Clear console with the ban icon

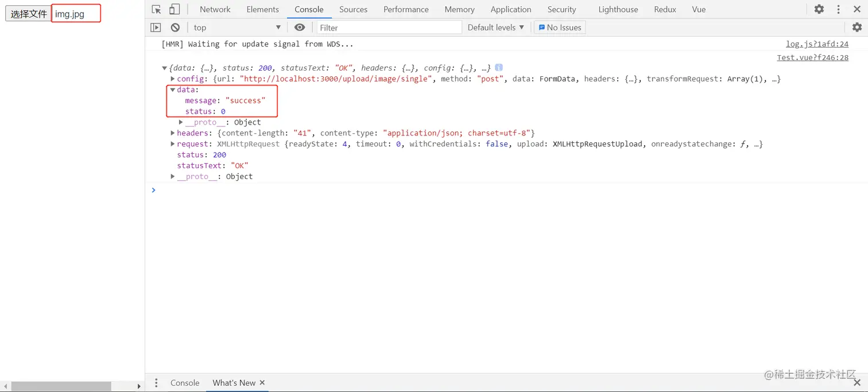(175, 28)
